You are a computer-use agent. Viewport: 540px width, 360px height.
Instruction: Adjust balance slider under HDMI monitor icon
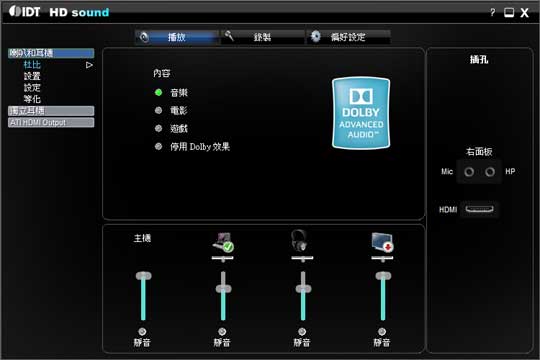click(382, 258)
